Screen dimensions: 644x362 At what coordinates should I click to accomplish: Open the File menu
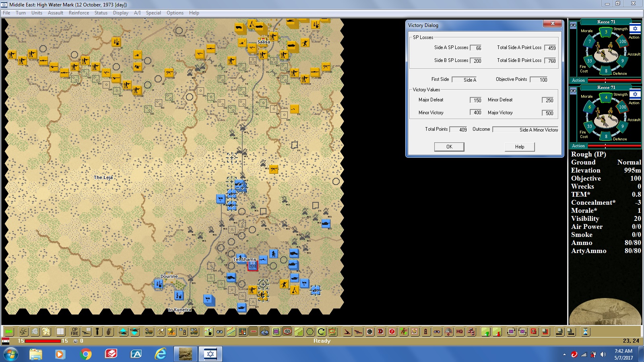[x=6, y=13]
